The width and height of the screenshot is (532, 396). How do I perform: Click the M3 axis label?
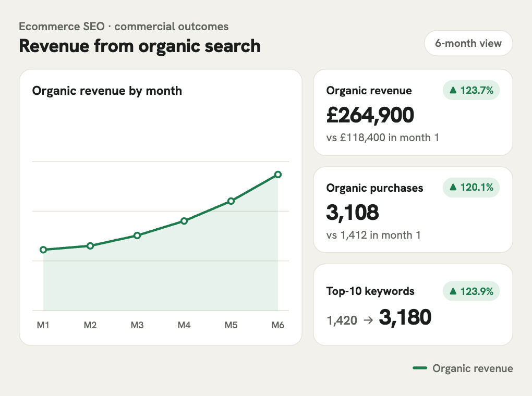click(137, 325)
